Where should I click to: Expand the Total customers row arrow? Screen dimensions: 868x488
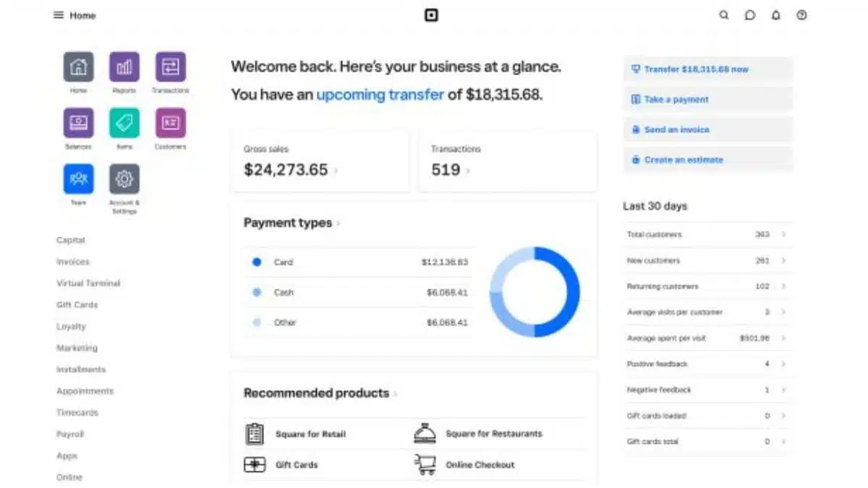pos(783,234)
